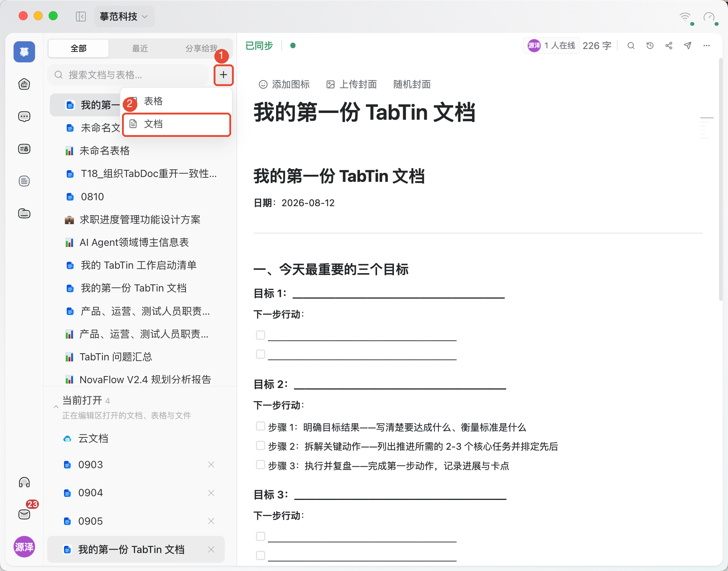Open the 摹范科技 workspace dropdown
This screenshot has width=728, height=571.
click(x=124, y=16)
